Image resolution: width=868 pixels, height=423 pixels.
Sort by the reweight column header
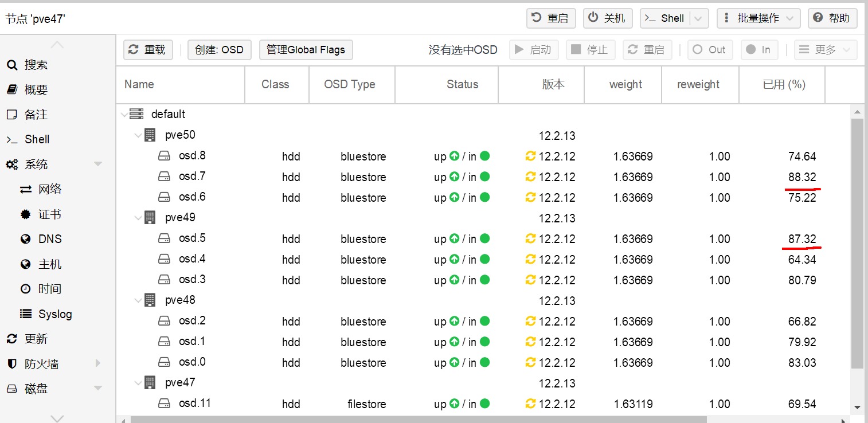(700, 84)
